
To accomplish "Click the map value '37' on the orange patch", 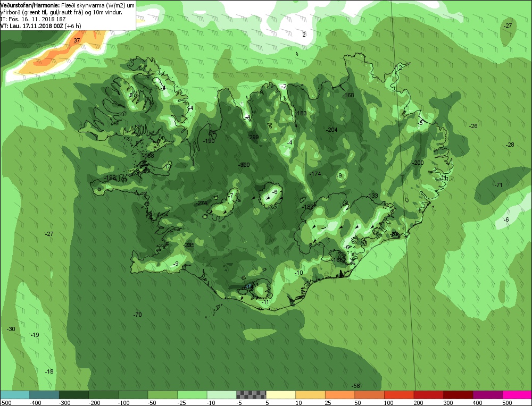I will (77, 40).
